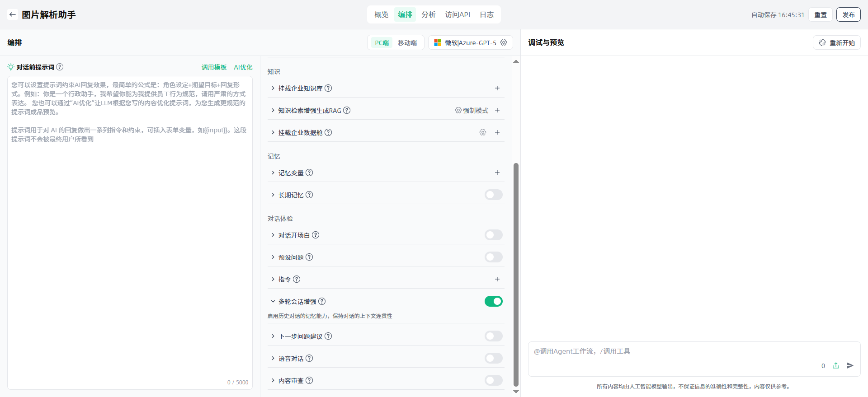Open model settings gear next to Azure-GPT-5

click(x=504, y=42)
